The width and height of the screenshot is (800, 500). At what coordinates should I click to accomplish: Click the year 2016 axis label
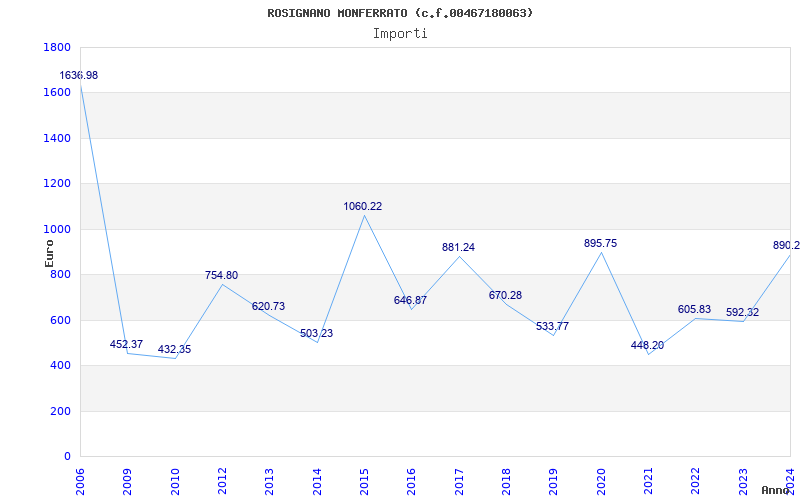point(412,481)
